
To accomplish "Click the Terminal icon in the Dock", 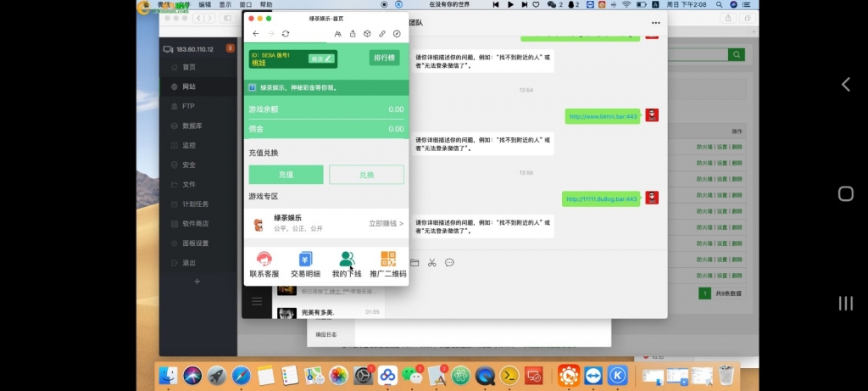I will pos(509,374).
